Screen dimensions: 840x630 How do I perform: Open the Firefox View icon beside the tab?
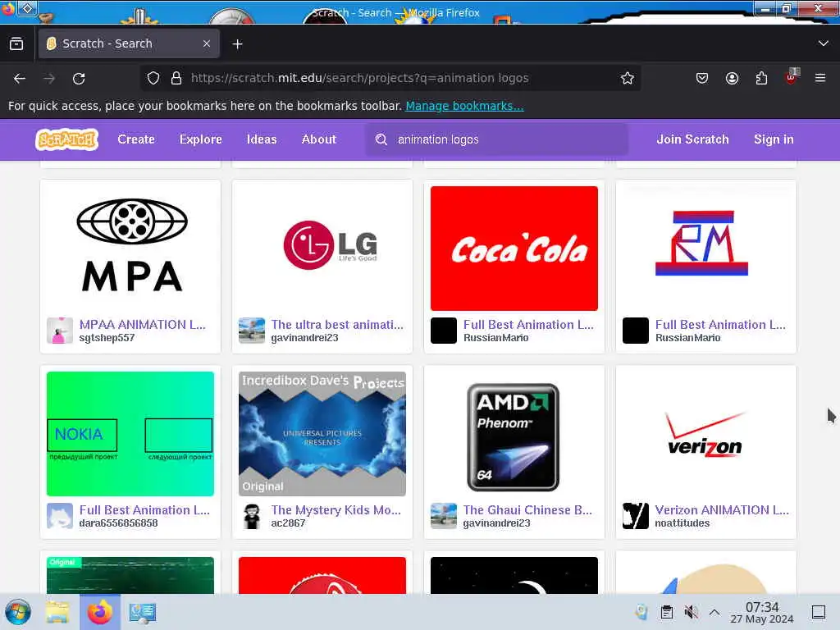(x=16, y=44)
